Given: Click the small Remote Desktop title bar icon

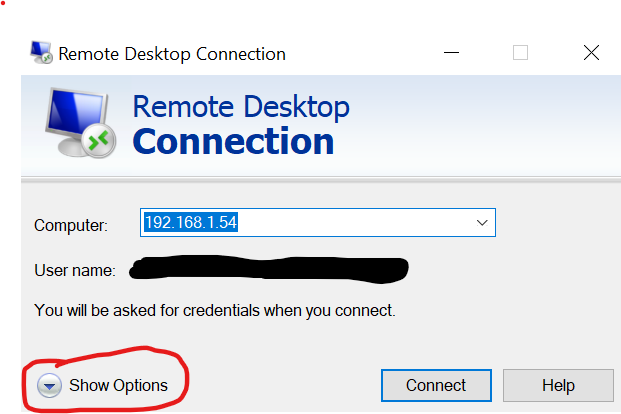Looking at the screenshot, I should click(x=41, y=53).
